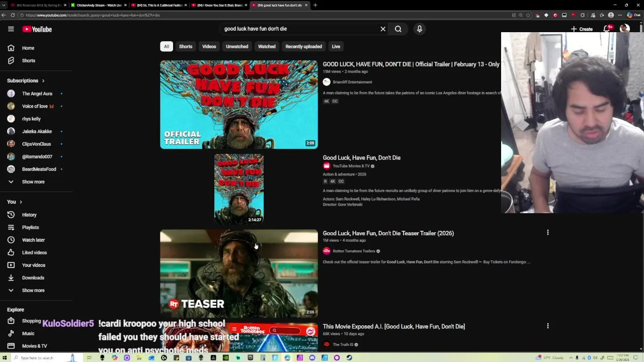Open more options for Teaser Trailer video
Image resolution: width=644 pixels, height=362 pixels.
[x=548, y=232]
